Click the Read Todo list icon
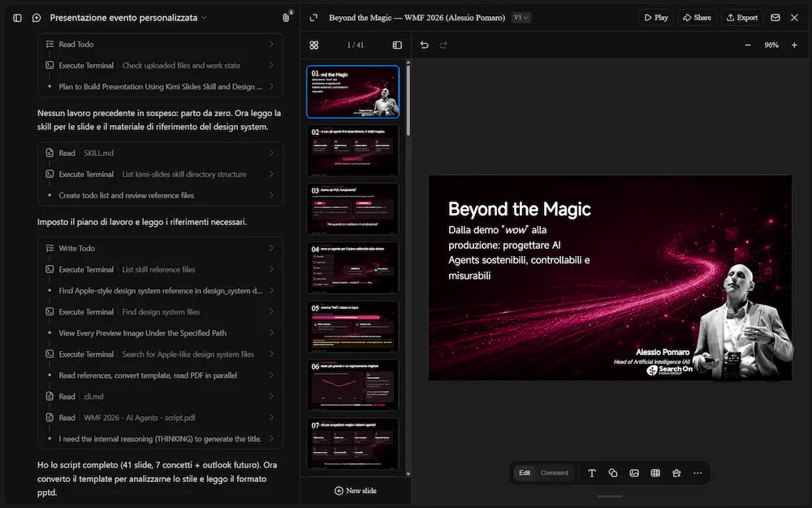Viewport: 812px width, 508px height. tap(50, 44)
